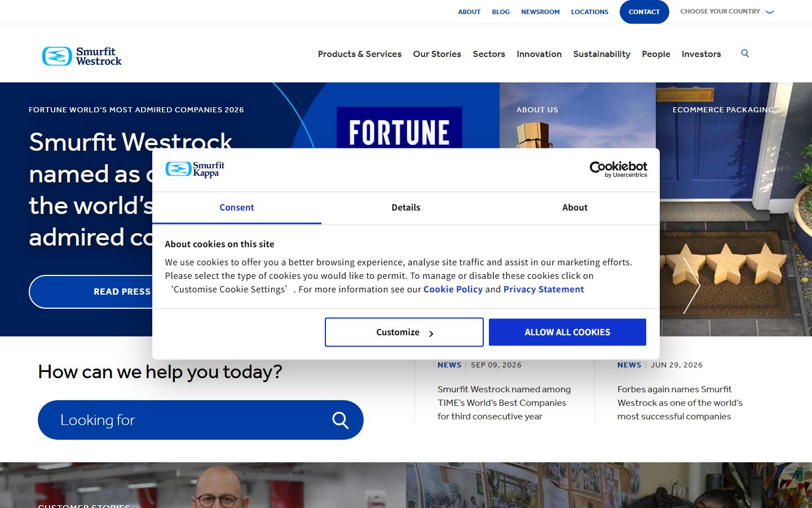Click the Smurfit Westrock logo

pyautogui.click(x=82, y=56)
